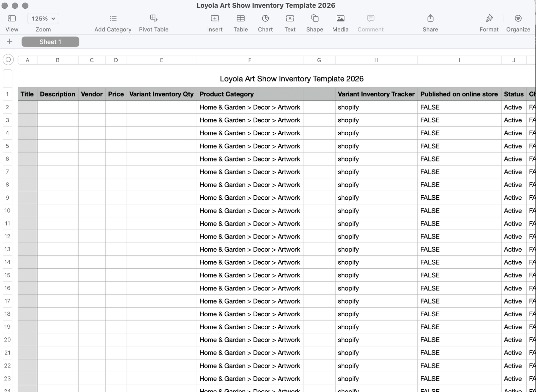Open the Insert toolbar menu
The image size is (536, 392).
point(215,18)
